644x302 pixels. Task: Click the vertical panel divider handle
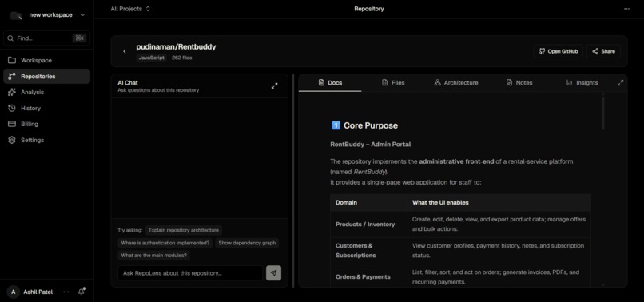(293, 181)
